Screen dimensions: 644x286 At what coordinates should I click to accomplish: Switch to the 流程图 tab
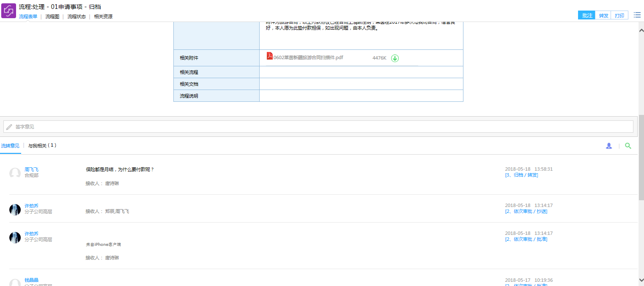(x=52, y=16)
